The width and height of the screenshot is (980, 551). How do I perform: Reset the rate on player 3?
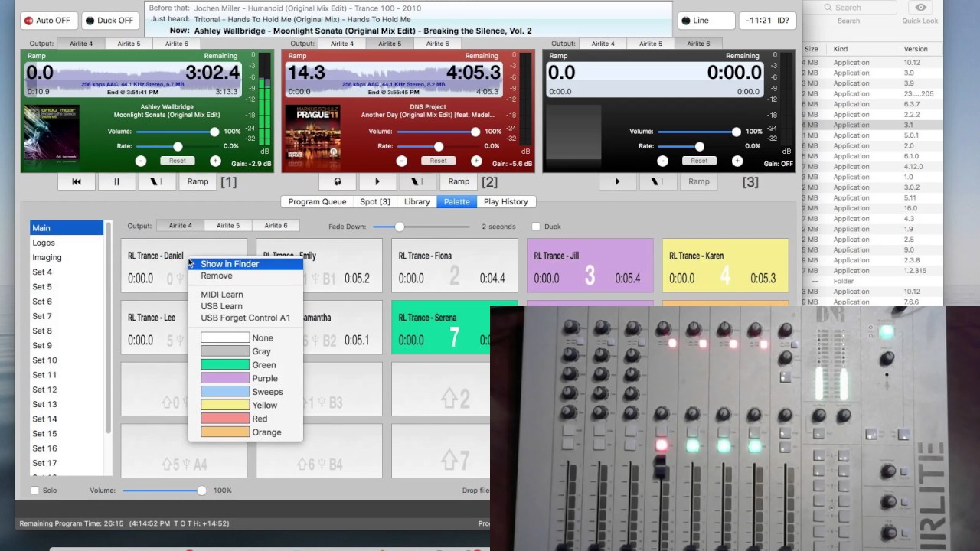pyautogui.click(x=699, y=161)
